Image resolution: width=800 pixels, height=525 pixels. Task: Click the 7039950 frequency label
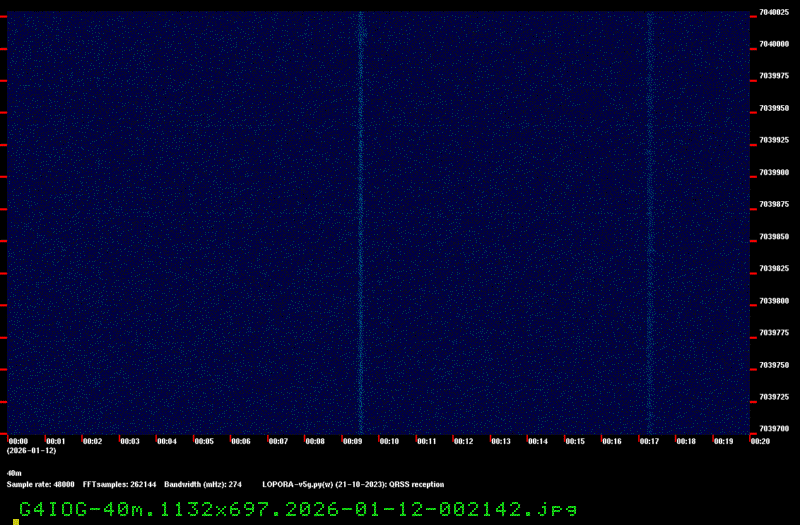(x=774, y=108)
